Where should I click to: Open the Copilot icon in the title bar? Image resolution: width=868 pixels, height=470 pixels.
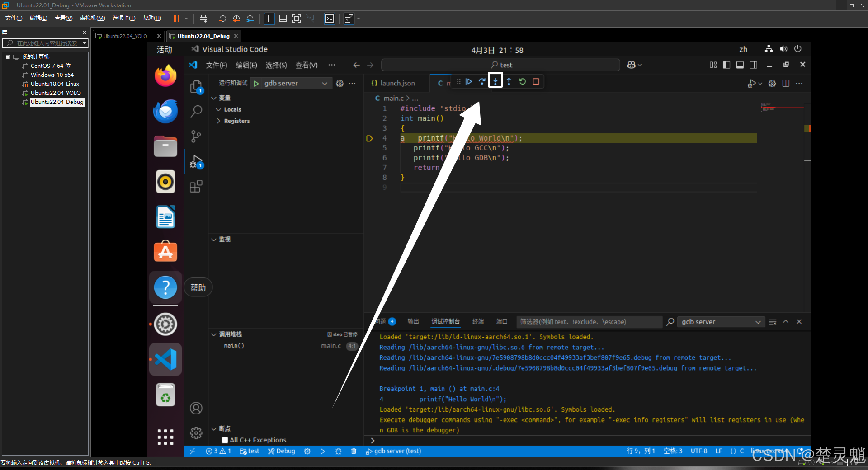(x=632, y=65)
